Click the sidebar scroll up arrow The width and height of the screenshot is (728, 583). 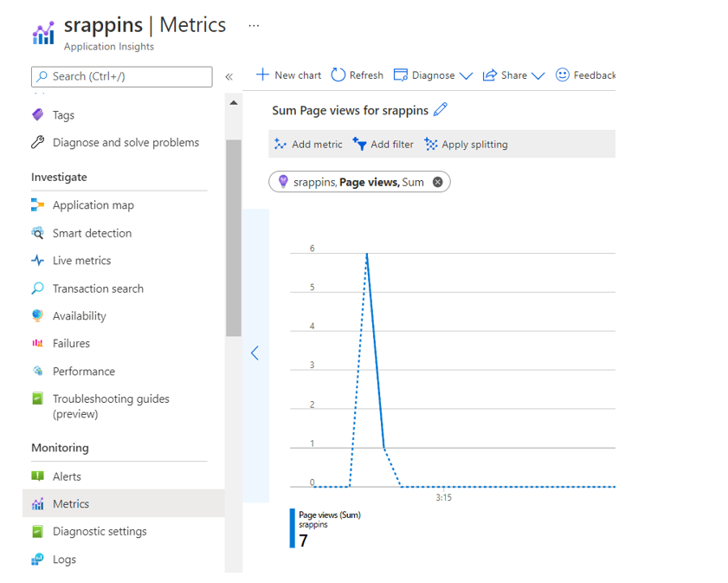[x=234, y=103]
